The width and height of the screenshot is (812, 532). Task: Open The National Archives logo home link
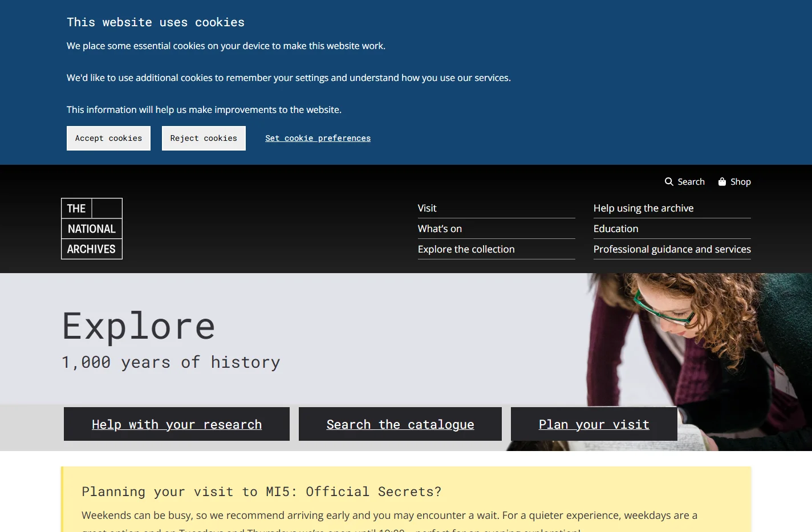pyautogui.click(x=92, y=229)
